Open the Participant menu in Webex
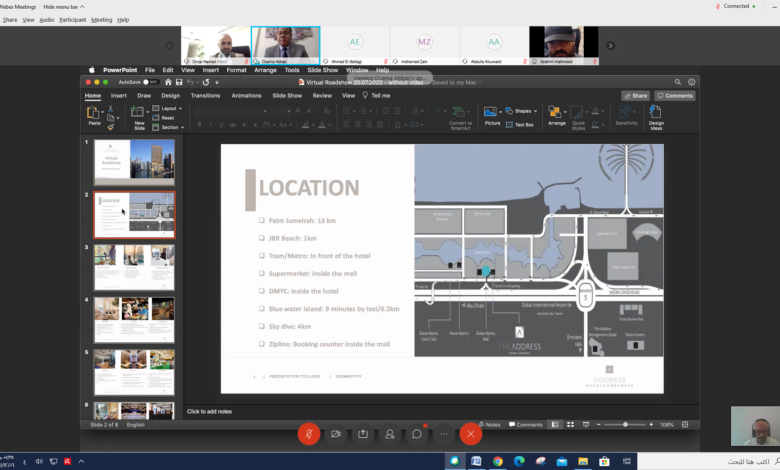Image resolution: width=780 pixels, height=470 pixels. click(73, 19)
